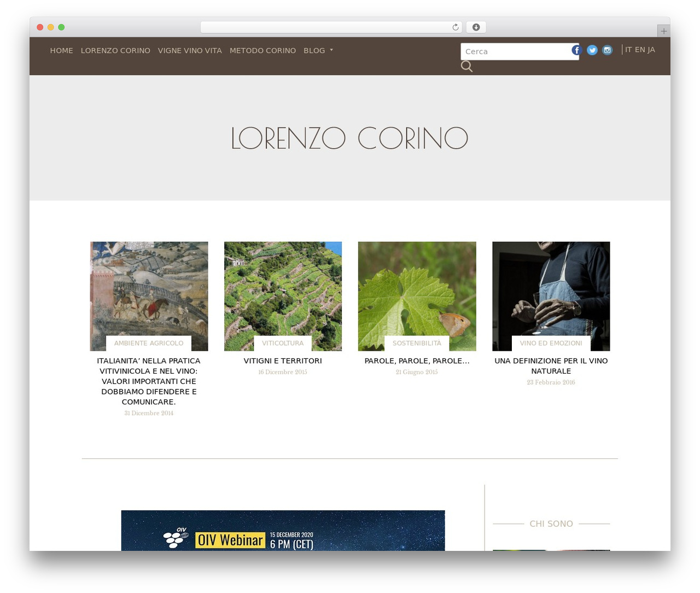Open the BLOG menu item
This screenshot has height=593, width=700.
coord(314,50)
